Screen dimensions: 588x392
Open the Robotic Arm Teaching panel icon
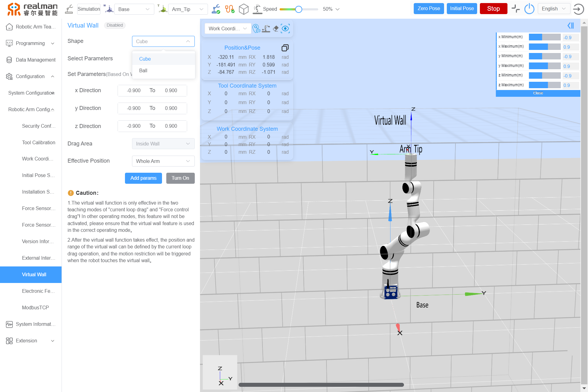coord(9,27)
